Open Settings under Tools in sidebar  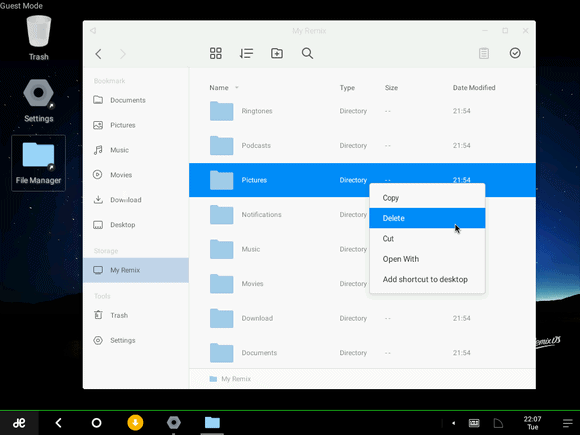(x=136, y=340)
